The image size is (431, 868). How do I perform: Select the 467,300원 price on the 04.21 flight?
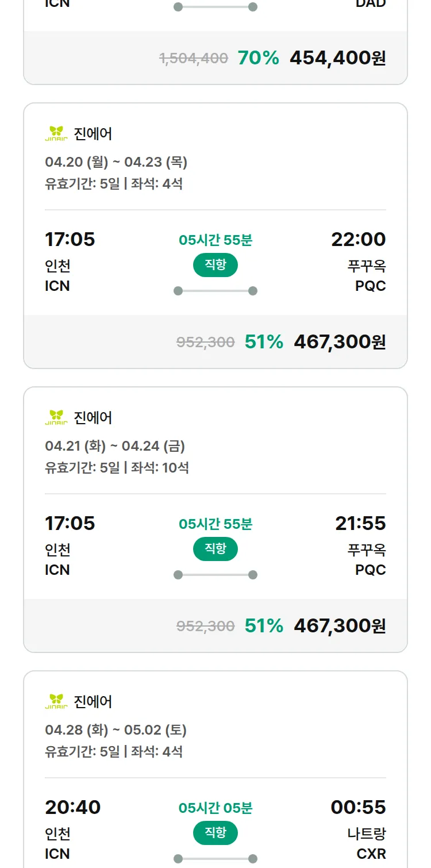pos(340,626)
